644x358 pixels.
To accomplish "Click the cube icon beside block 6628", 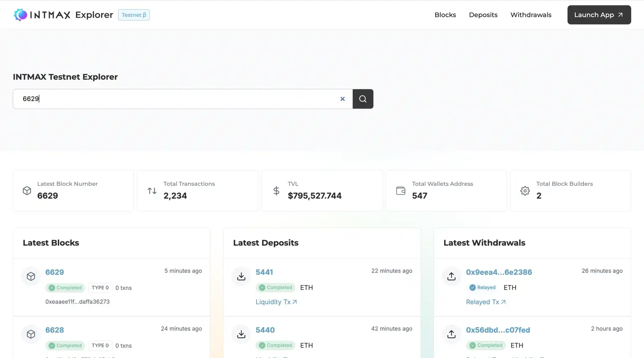I will [x=31, y=334].
